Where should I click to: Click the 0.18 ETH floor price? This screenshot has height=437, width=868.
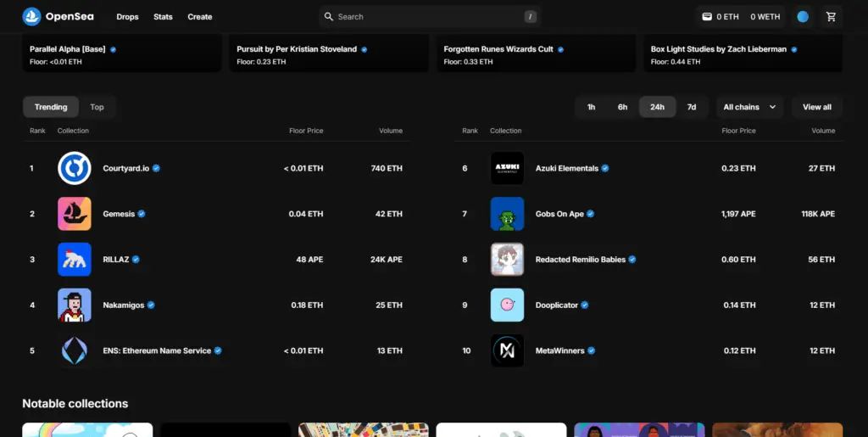307,305
